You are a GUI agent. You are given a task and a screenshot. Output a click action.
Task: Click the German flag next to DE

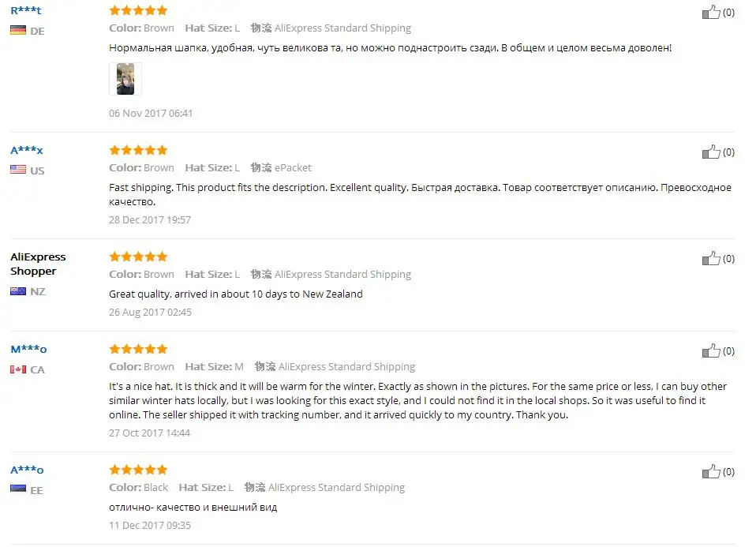(x=18, y=31)
